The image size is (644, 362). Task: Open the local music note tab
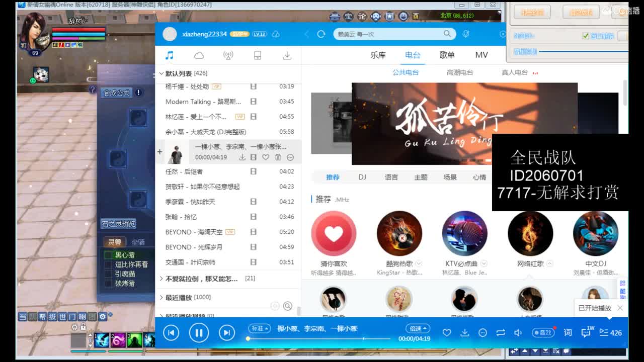click(x=170, y=55)
